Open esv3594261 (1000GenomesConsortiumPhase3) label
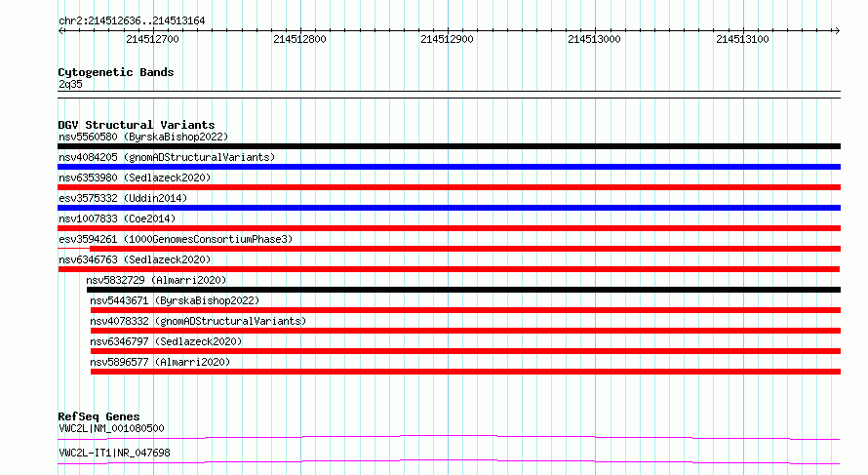The width and height of the screenshot is (868, 475). tap(176, 239)
